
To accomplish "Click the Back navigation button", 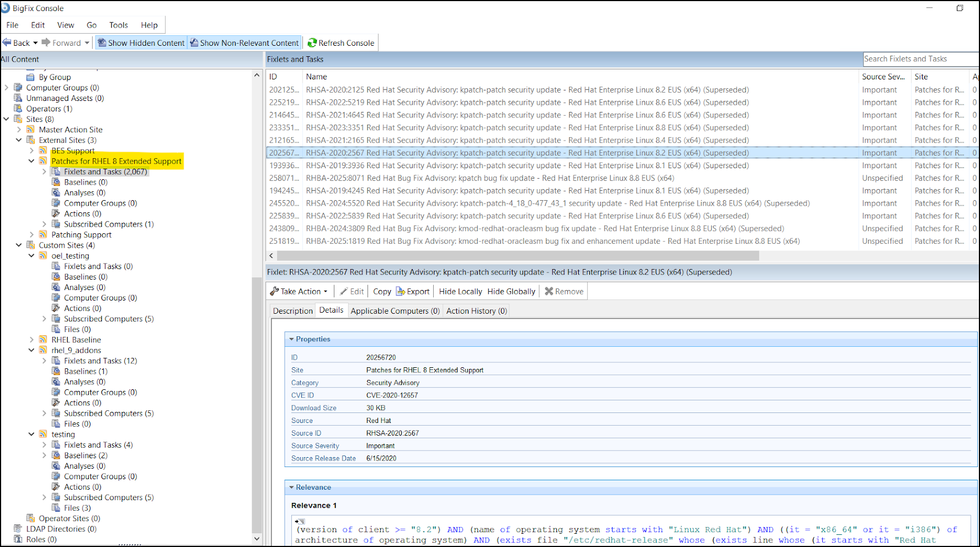I will 17,42.
